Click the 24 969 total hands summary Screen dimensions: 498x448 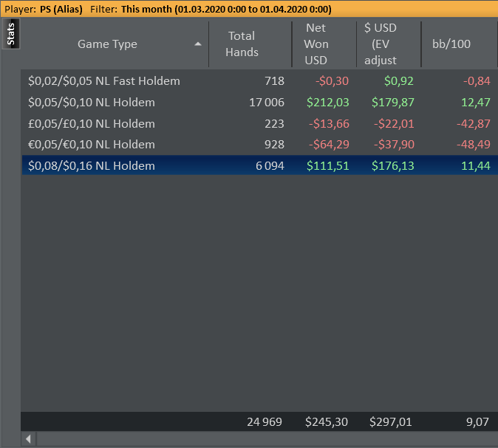265,421
